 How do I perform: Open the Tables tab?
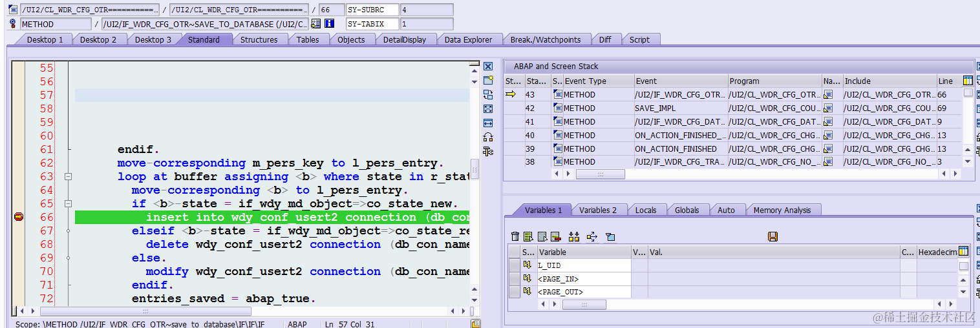click(308, 39)
